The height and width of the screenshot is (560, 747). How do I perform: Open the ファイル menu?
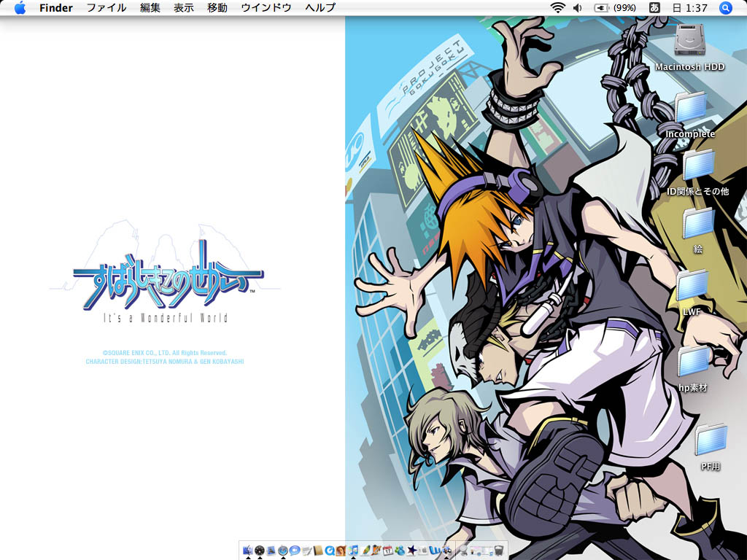[107, 7]
